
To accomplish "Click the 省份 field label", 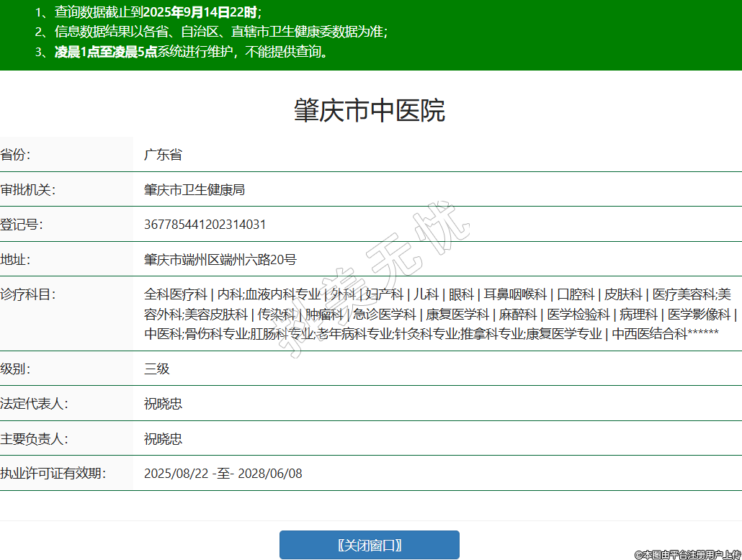I will click(x=16, y=155).
